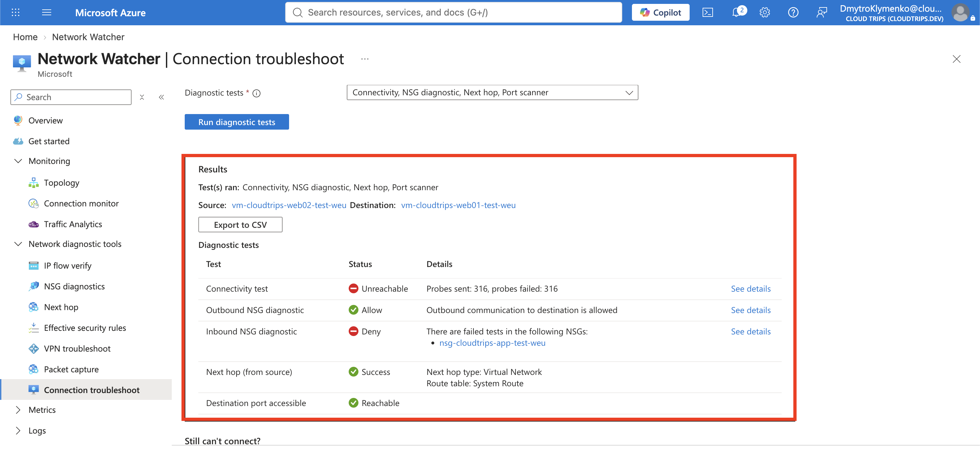Open the more options ellipsis by the title
Viewport: 980px width, 453px height.
tap(365, 59)
